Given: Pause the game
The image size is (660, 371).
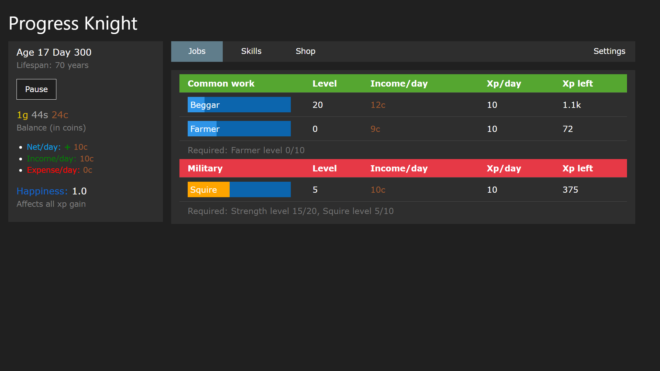Looking at the screenshot, I should click(x=36, y=89).
